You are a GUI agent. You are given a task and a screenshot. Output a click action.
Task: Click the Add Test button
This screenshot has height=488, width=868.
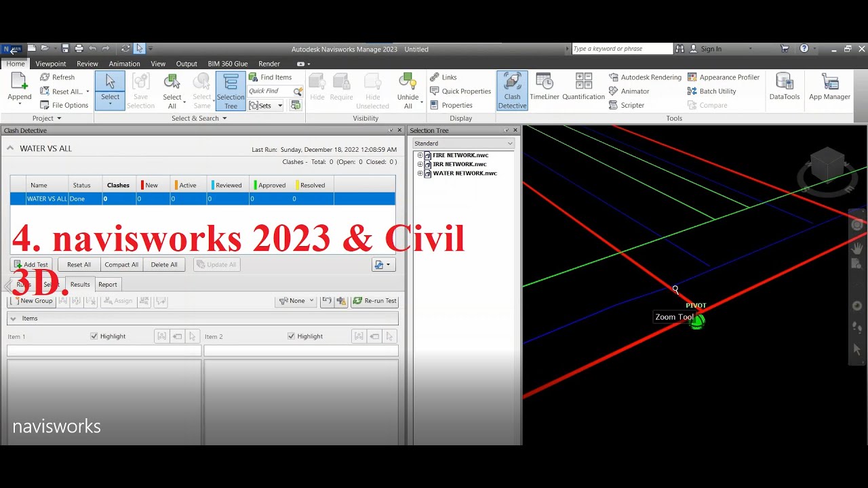[x=31, y=265]
